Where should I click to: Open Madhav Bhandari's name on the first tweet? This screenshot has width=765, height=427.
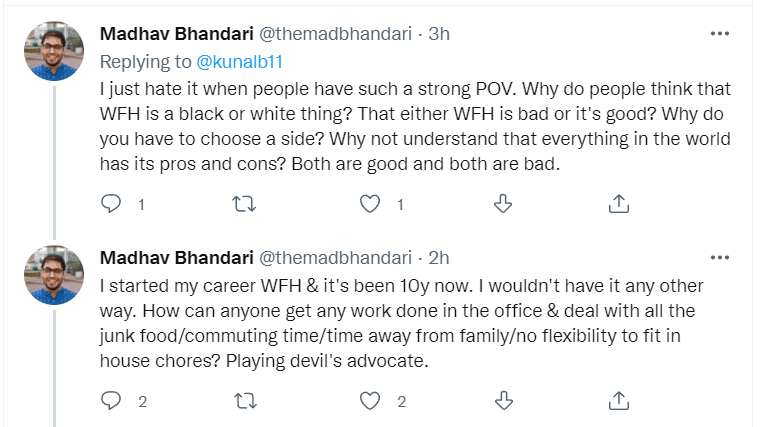coord(174,33)
